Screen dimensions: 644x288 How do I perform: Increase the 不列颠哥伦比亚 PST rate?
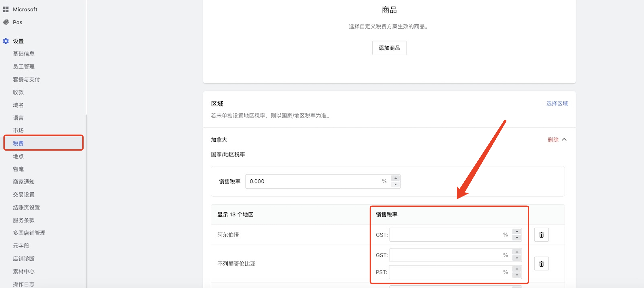click(517, 269)
